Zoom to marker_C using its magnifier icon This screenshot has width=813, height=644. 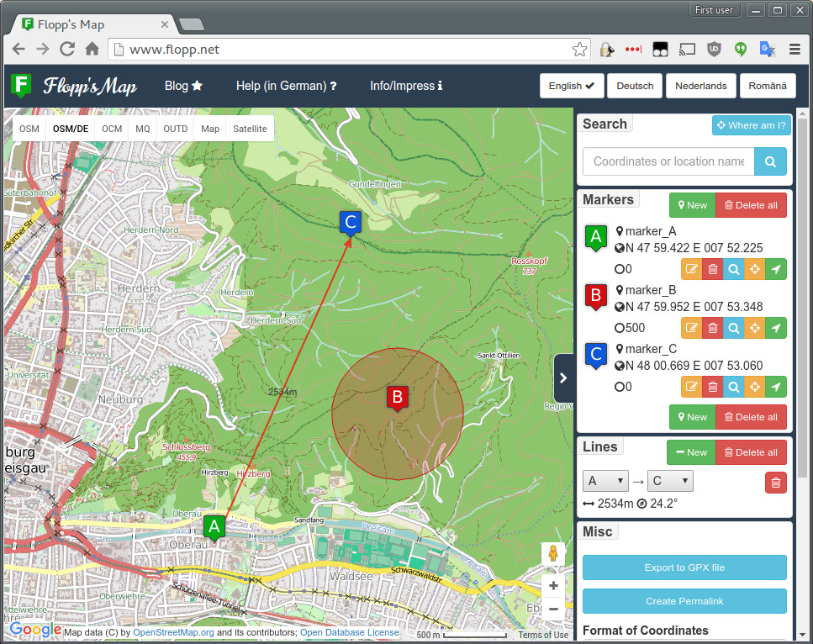[x=733, y=387]
